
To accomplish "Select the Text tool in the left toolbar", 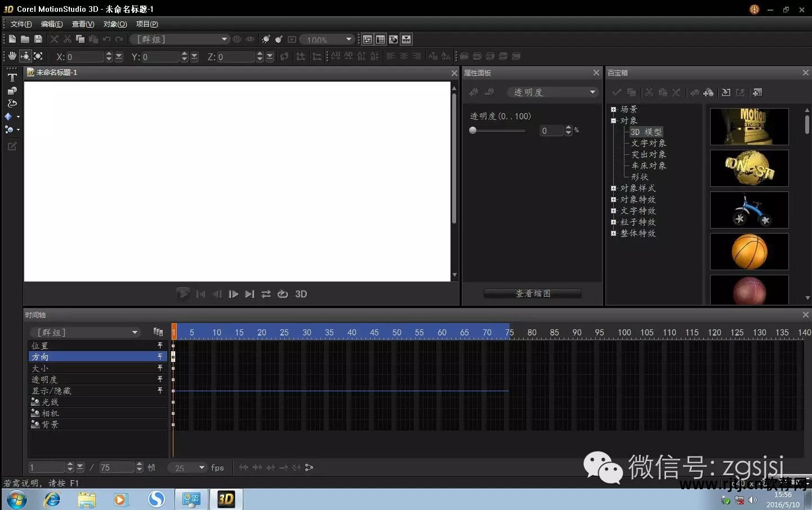I will tap(12, 78).
